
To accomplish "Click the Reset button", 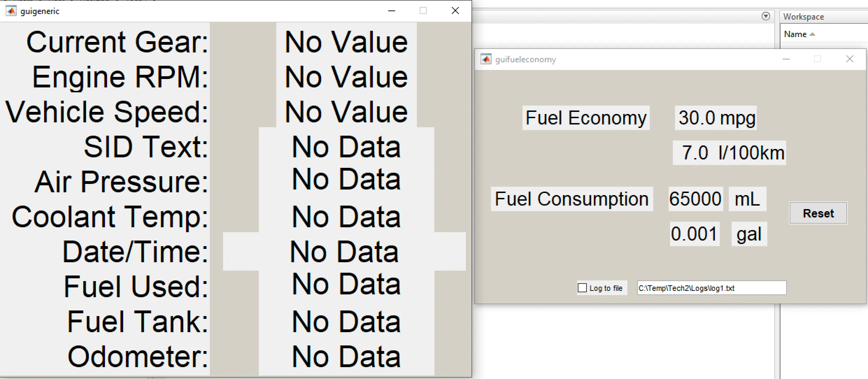I will (818, 213).
